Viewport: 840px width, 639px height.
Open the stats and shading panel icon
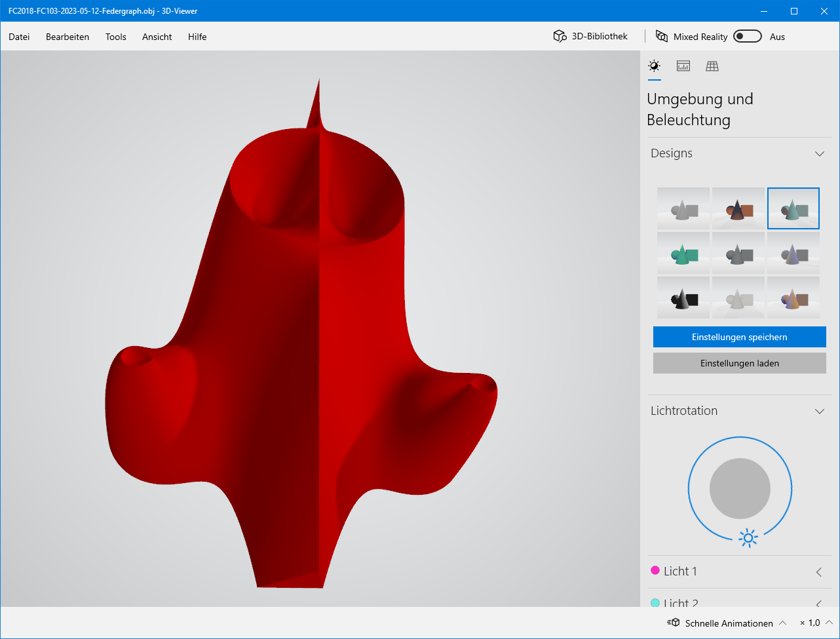point(683,66)
